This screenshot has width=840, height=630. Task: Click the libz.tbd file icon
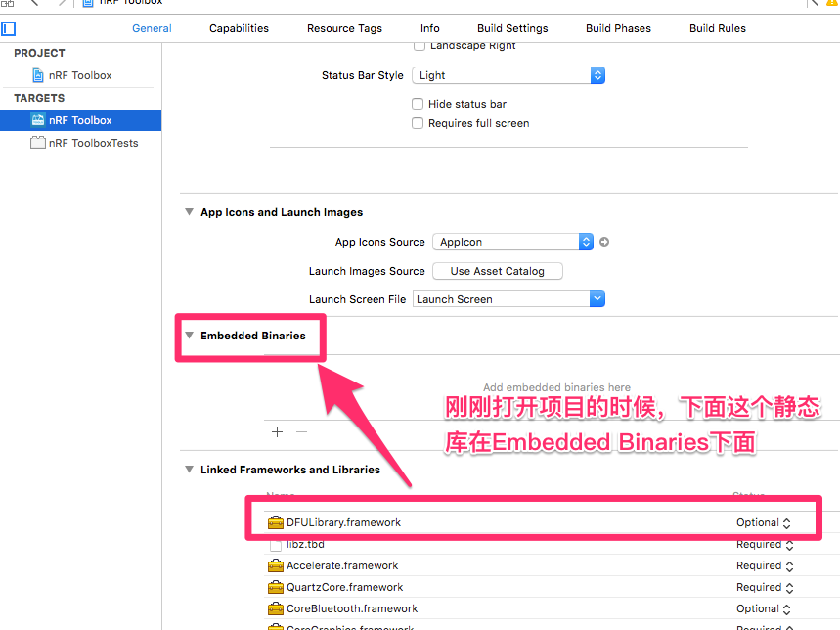tap(276, 545)
